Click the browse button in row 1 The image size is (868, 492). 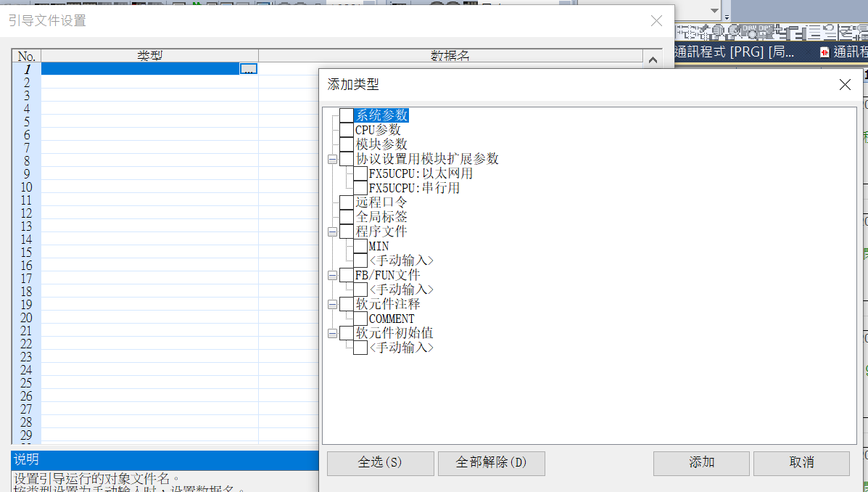[x=248, y=69]
